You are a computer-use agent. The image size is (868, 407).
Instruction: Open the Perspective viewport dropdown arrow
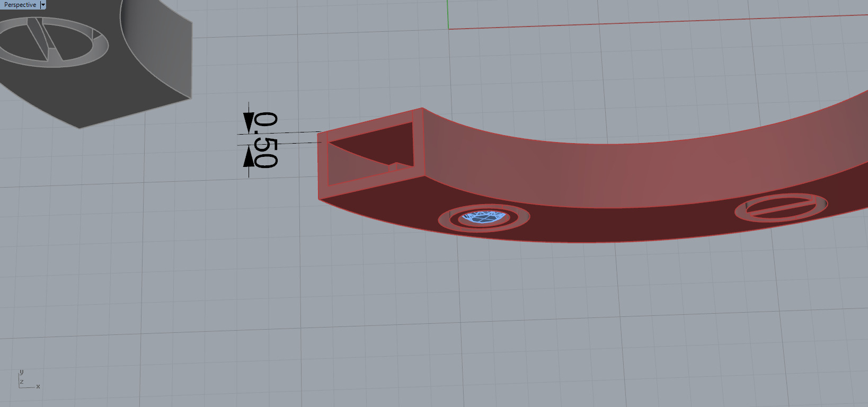pos(43,5)
